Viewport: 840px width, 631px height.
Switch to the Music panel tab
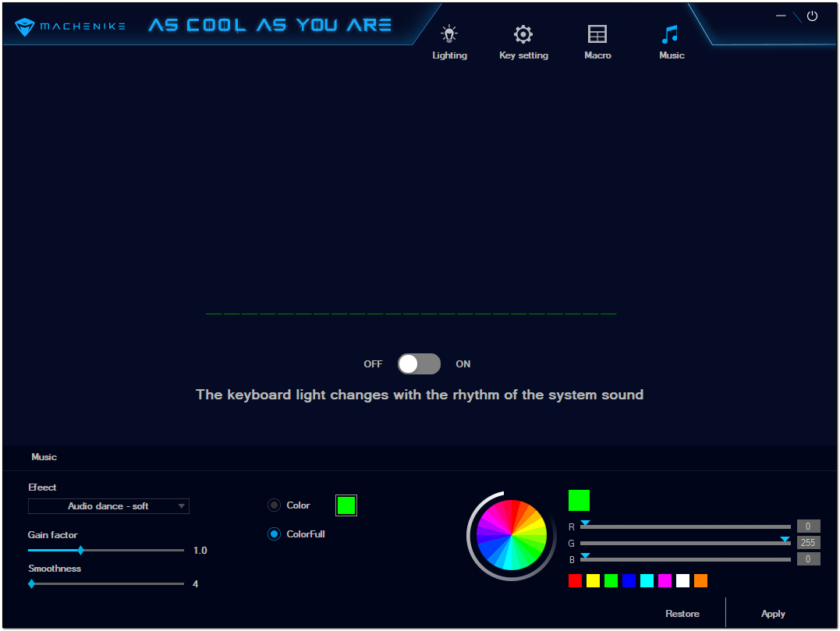pyautogui.click(x=44, y=457)
